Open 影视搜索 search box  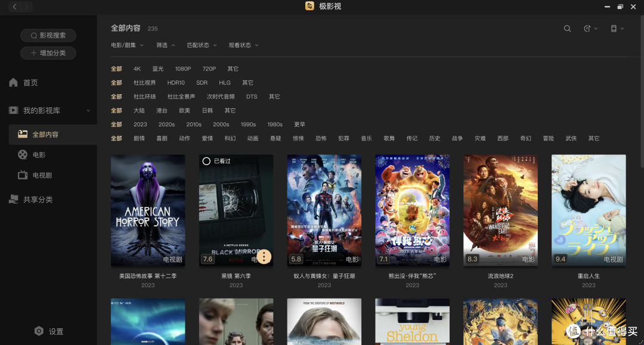coord(48,35)
